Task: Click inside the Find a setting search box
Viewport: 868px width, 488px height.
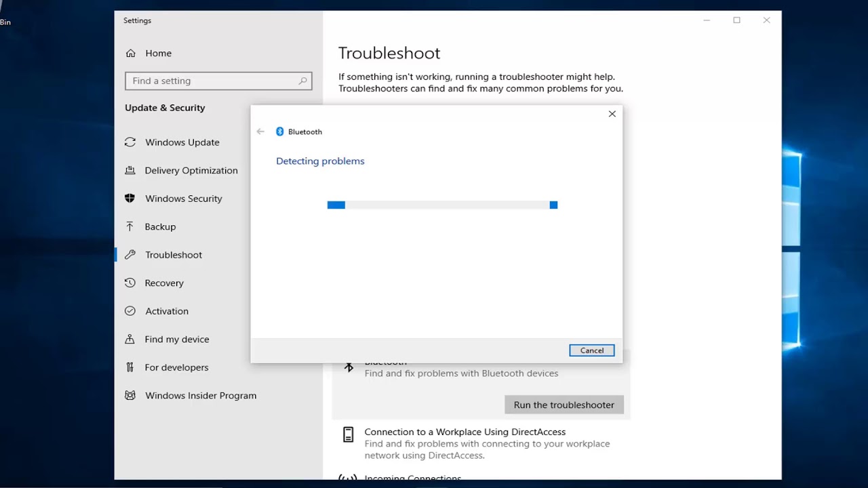Action: tap(210, 81)
